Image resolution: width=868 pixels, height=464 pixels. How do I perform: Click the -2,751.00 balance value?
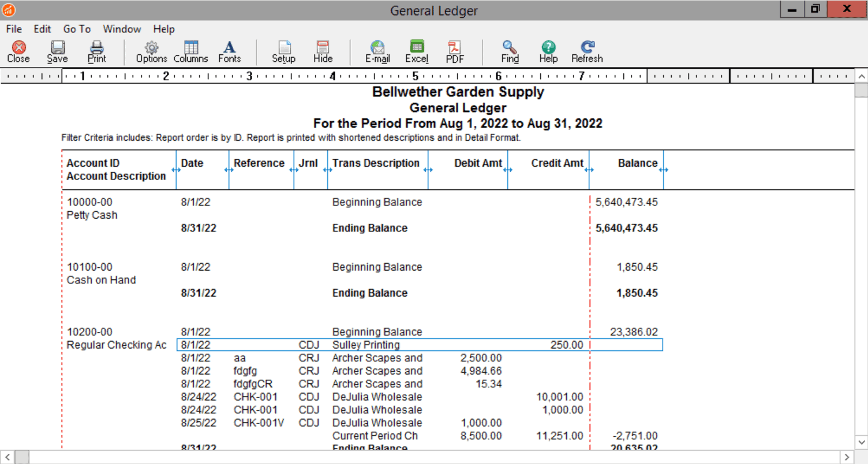(634, 436)
